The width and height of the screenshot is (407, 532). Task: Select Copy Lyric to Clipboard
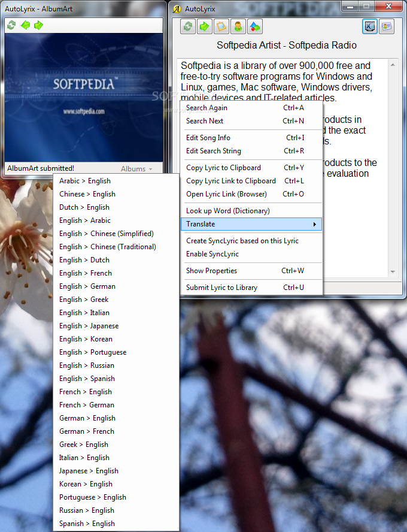tap(251, 168)
